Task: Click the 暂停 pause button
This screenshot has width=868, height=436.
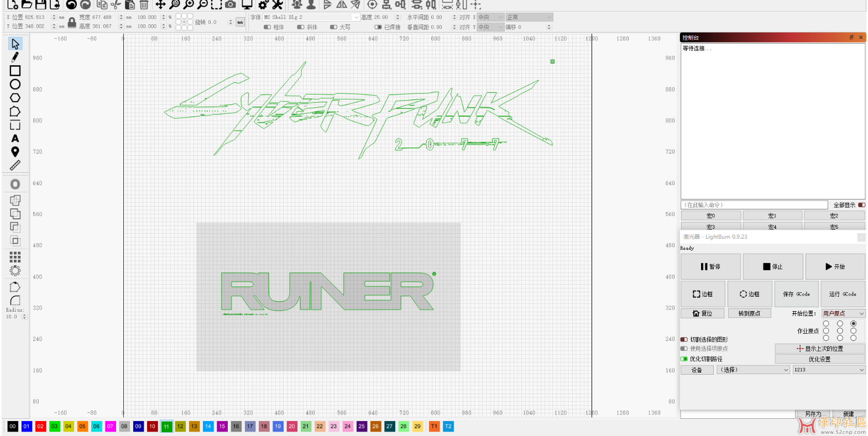Action: pyautogui.click(x=710, y=266)
